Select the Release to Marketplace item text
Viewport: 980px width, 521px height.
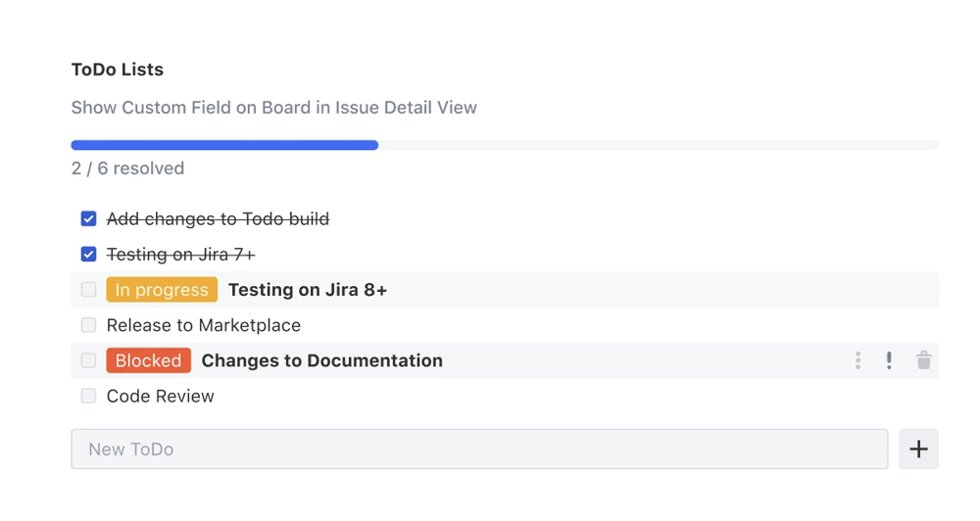(203, 325)
